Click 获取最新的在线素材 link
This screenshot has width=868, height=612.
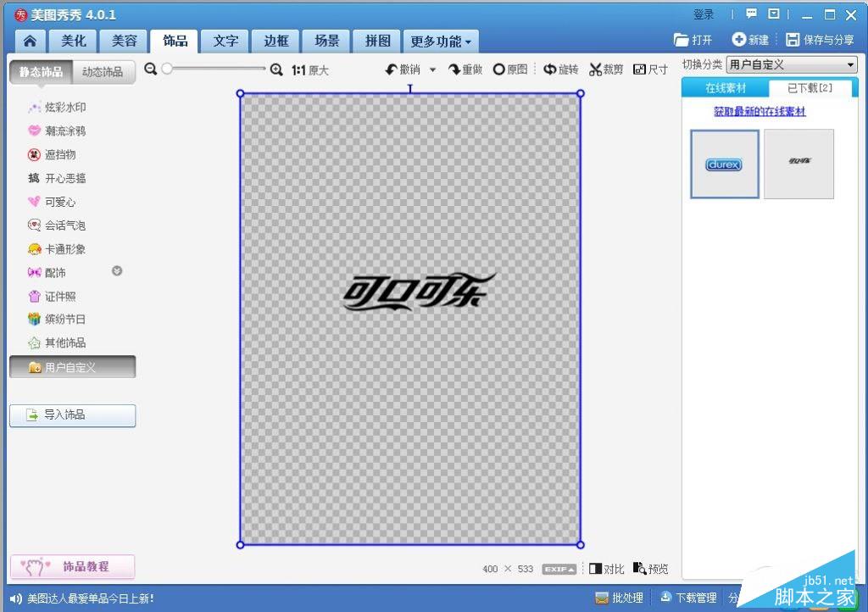pos(759,112)
